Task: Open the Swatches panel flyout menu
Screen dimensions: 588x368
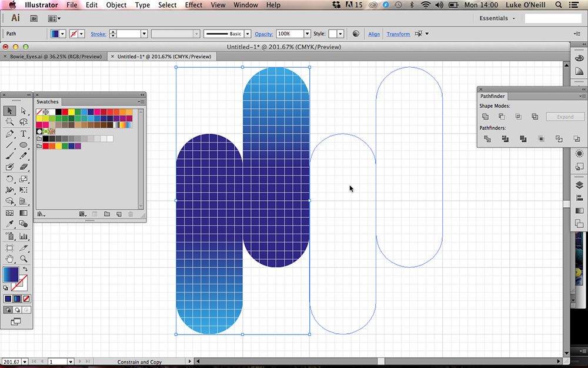Action: 141,101
